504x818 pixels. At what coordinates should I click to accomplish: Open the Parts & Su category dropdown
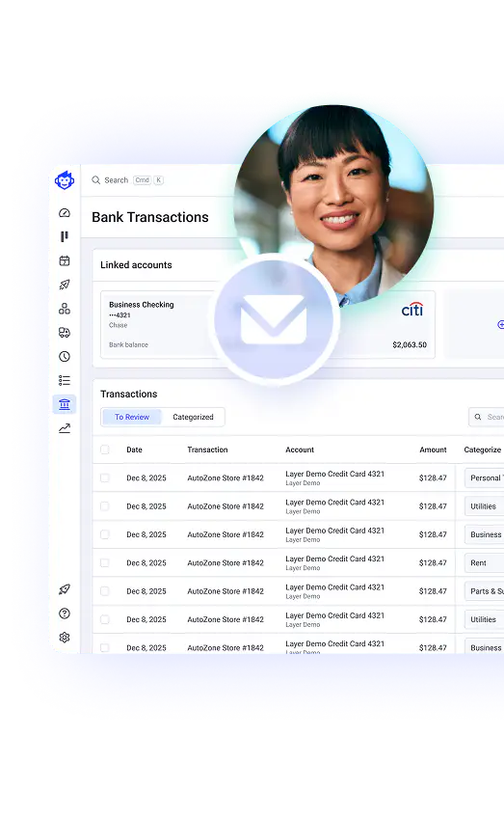click(x=484, y=591)
